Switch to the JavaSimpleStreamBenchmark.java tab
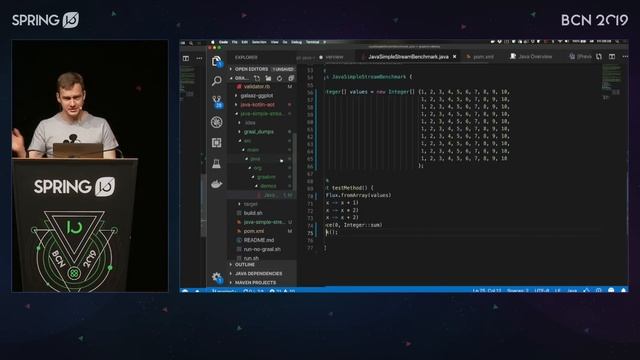Viewport: 640px width, 360px height. 409,57
